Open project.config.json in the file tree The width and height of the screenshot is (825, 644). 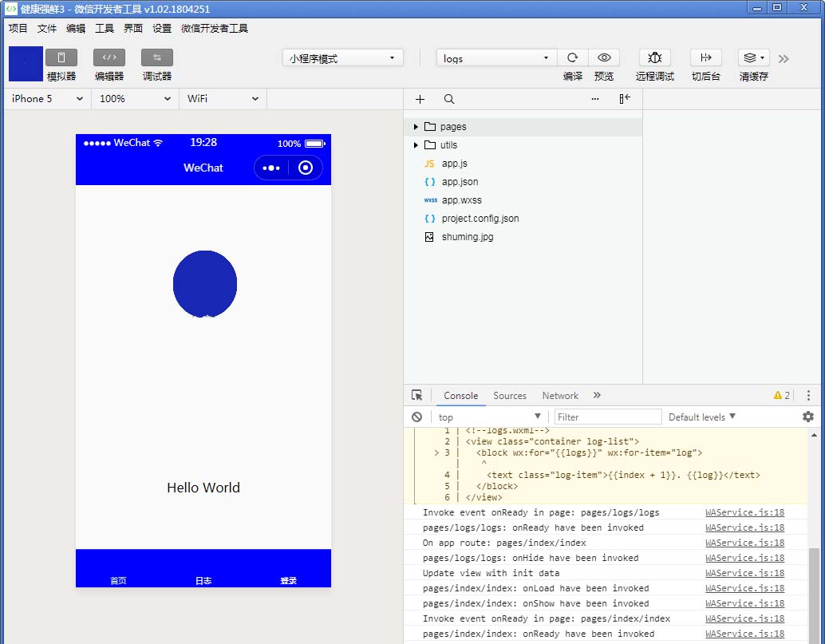point(480,219)
